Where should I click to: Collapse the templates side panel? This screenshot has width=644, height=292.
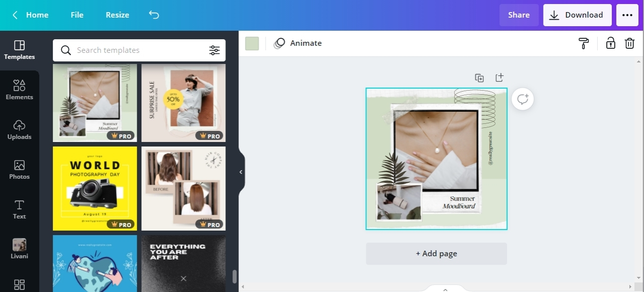pyautogui.click(x=241, y=172)
